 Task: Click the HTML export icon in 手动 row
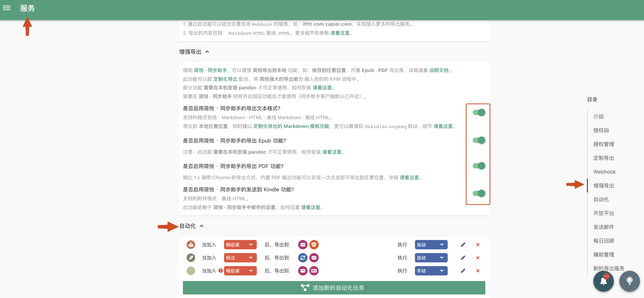[303, 271]
